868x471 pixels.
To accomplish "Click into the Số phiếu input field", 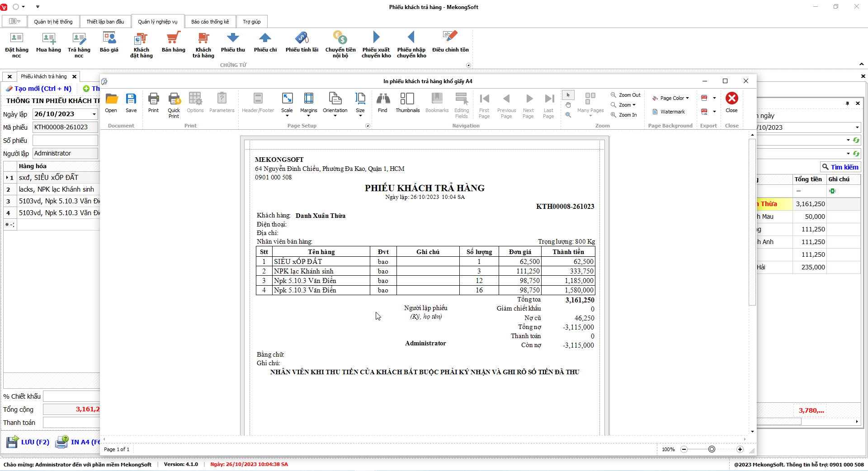I will 65,141.
